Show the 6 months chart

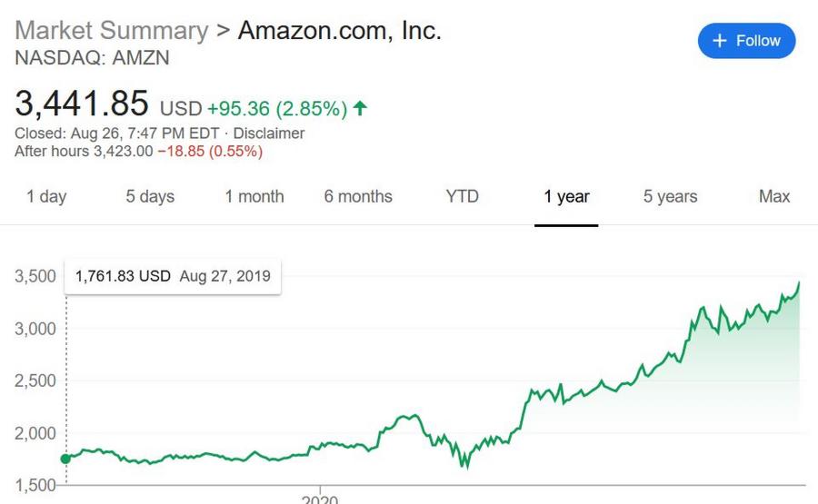coord(358,196)
